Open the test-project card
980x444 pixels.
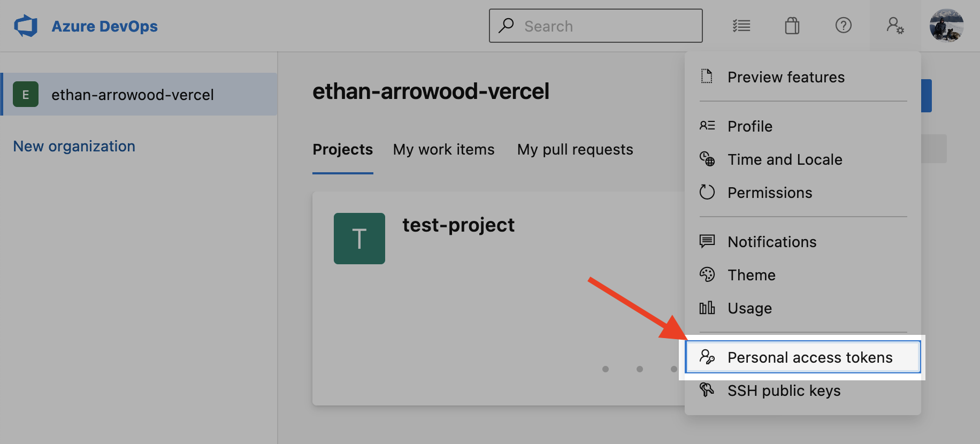(458, 225)
